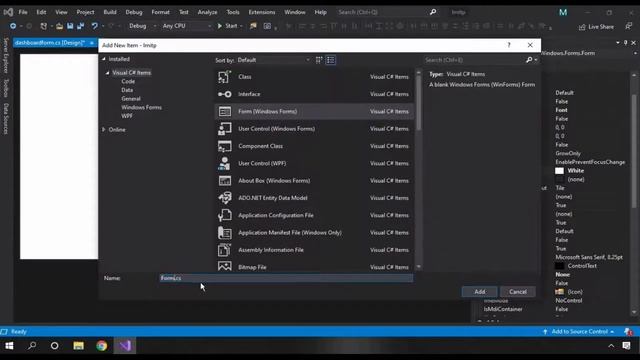The image size is (640, 360).
Task: Open the Server Explorer side tab
Action: (6, 55)
